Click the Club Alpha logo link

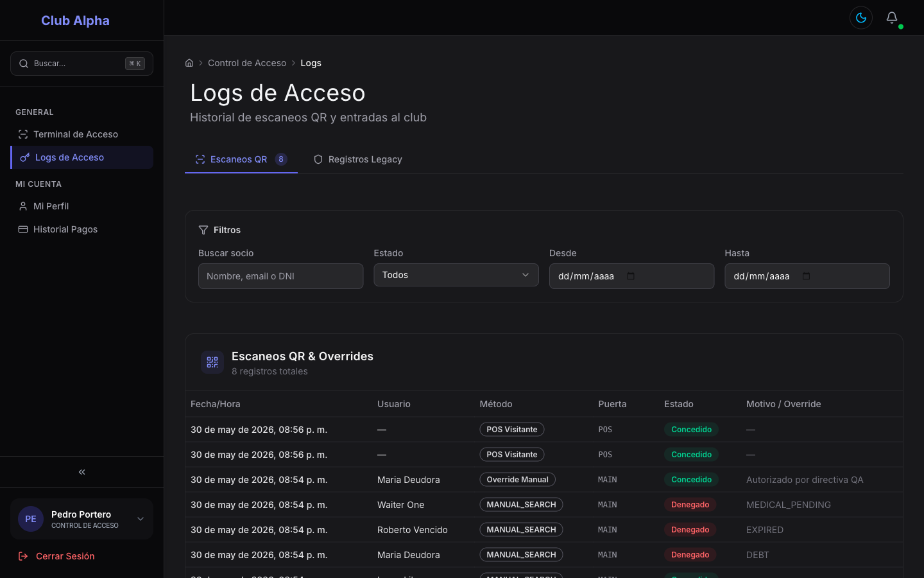coord(75,21)
